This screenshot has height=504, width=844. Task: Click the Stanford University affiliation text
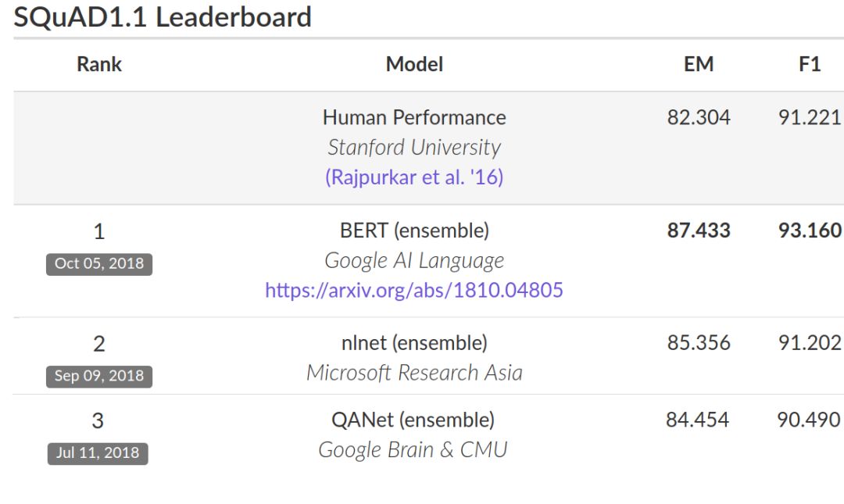coord(414,147)
